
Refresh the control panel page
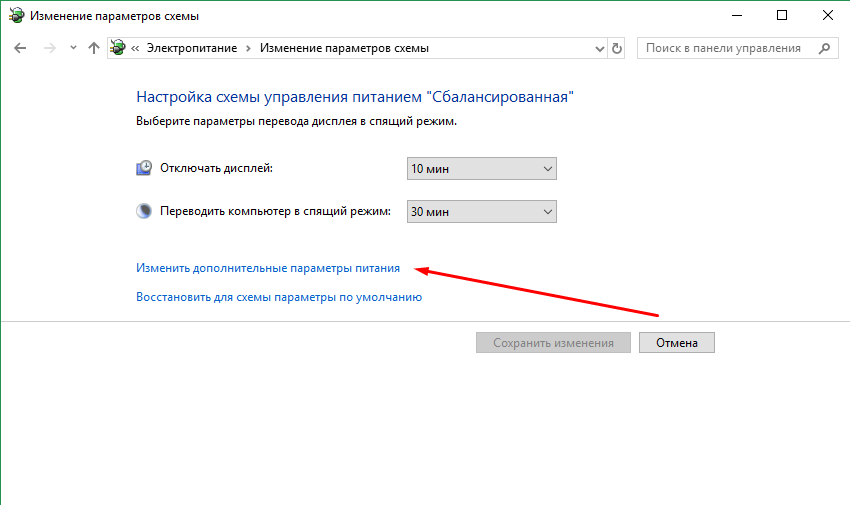pos(616,48)
